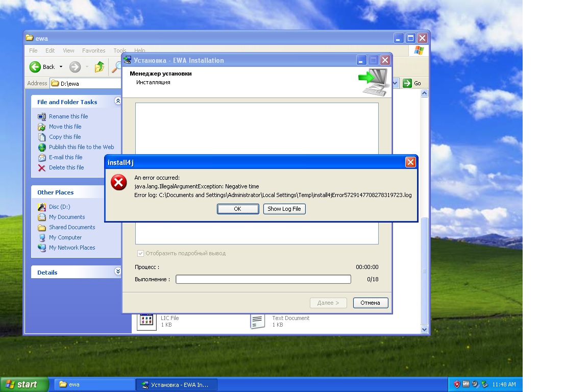Expand the Details panel
The image size is (588, 392).
coord(118,271)
